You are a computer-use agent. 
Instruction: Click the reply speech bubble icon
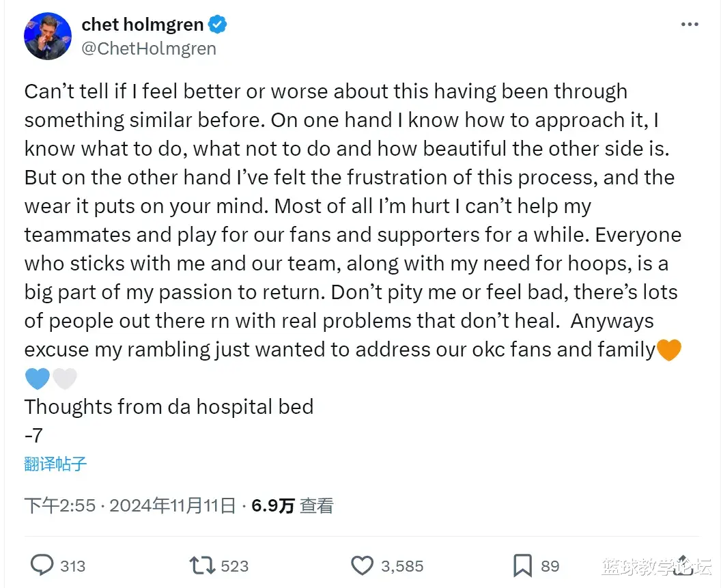click(x=42, y=565)
